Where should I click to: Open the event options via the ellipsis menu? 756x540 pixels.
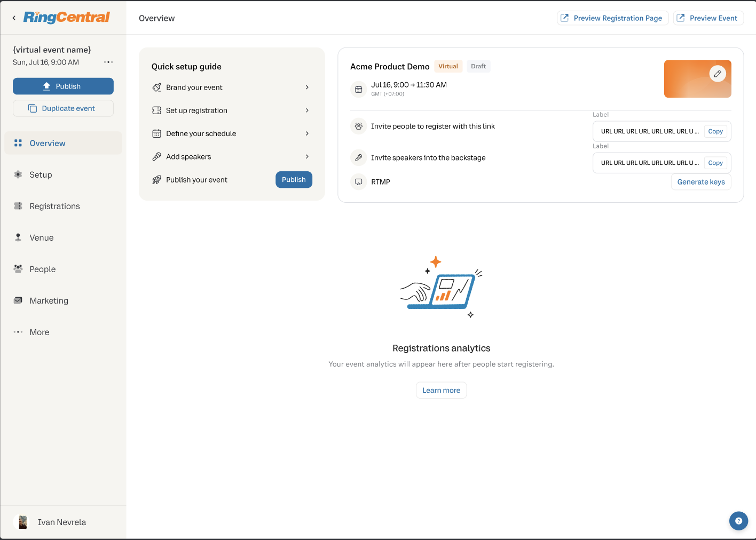tap(108, 62)
